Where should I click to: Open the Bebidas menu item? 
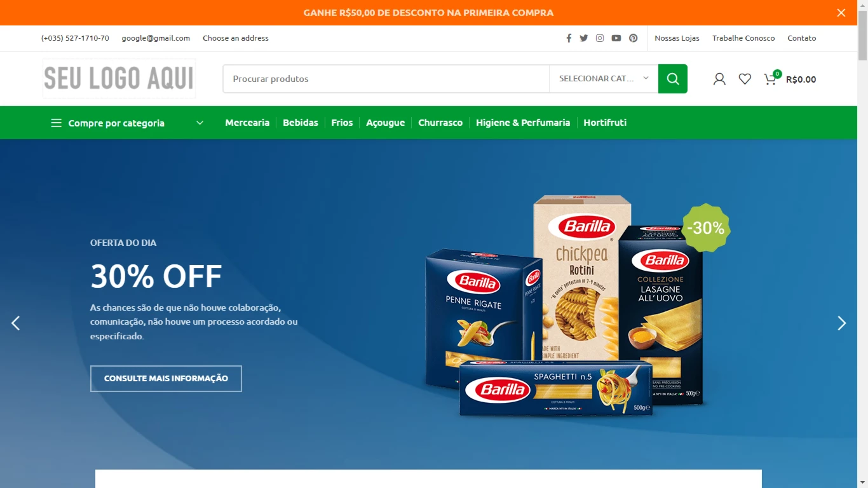point(301,123)
